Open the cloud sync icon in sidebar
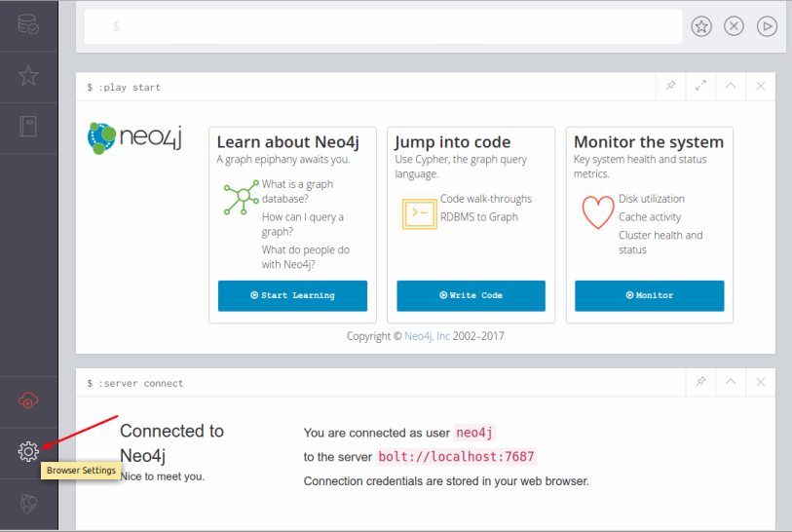The image size is (792, 532). click(28, 400)
